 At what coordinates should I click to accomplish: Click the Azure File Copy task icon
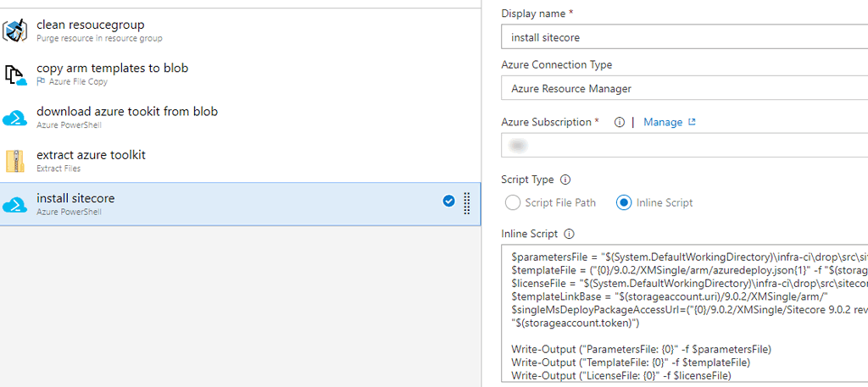(x=15, y=75)
